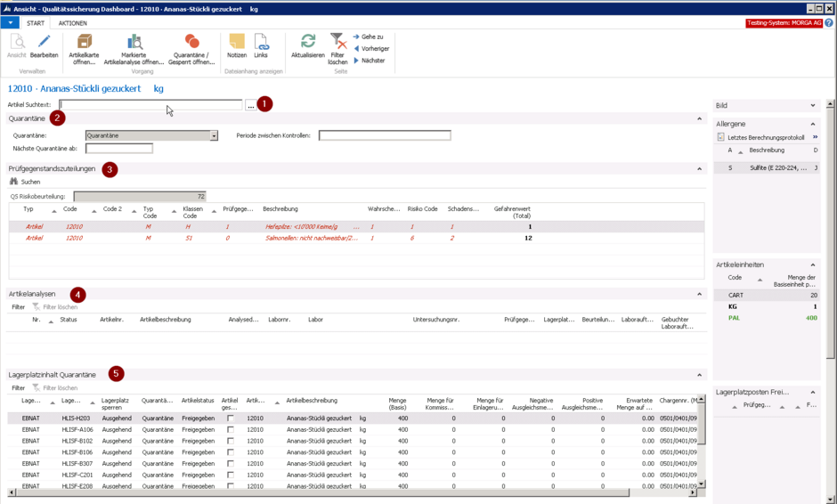
Task: Toggle Artikel gesperrt checkbox for HLISF-B307
Action: [x=230, y=463]
